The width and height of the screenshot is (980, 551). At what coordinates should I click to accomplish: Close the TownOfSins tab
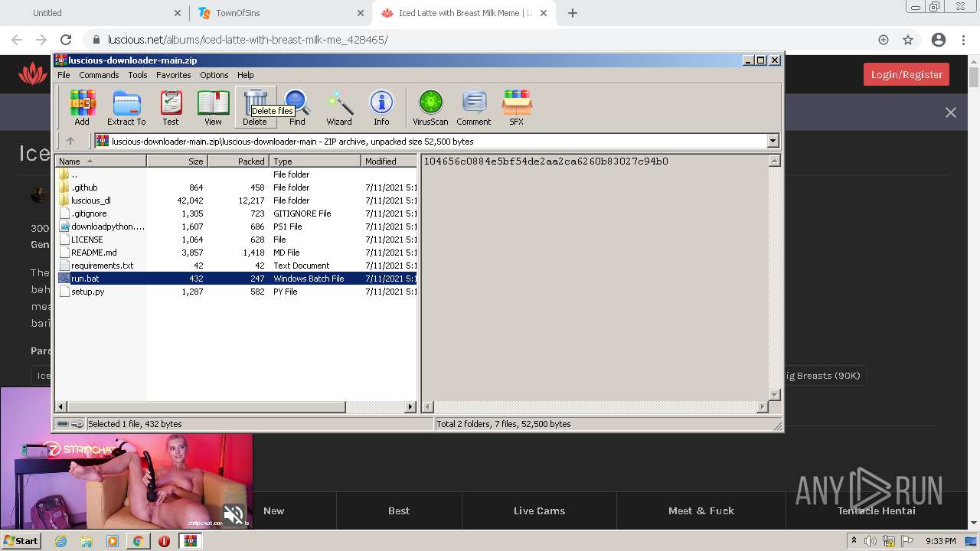coord(361,13)
